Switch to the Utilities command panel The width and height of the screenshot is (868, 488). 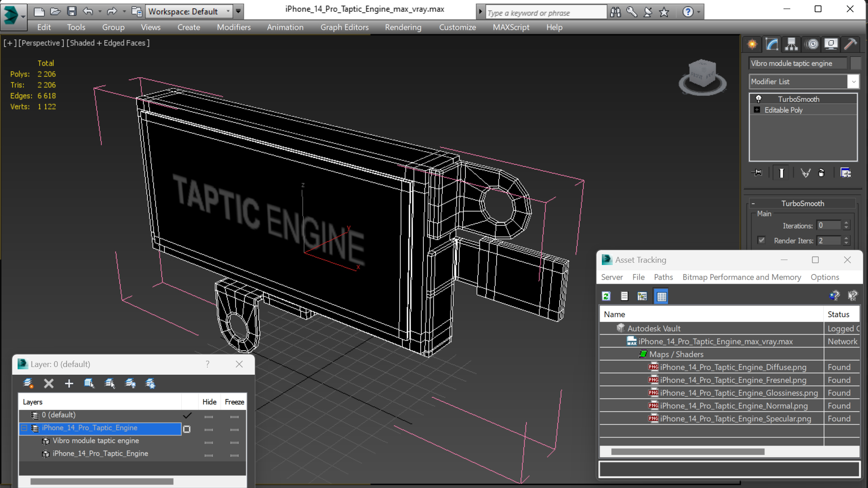tap(850, 44)
